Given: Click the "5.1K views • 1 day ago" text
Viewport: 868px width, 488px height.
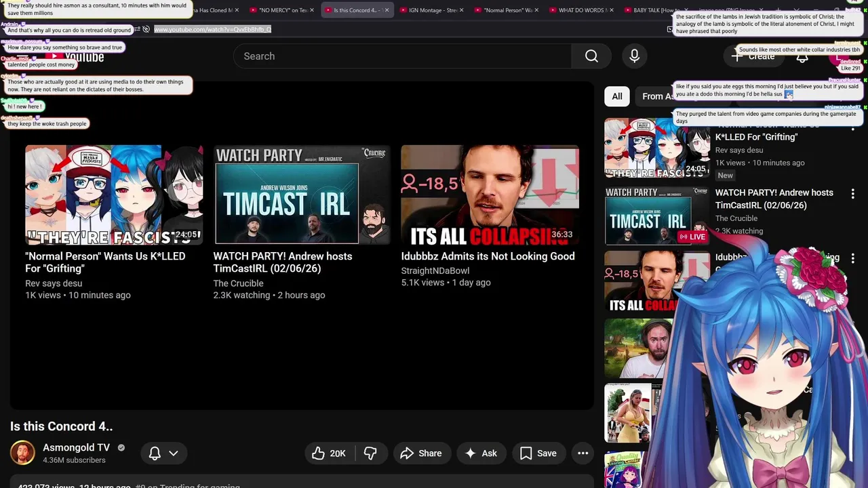Looking at the screenshot, I should (x=446, y=283).
